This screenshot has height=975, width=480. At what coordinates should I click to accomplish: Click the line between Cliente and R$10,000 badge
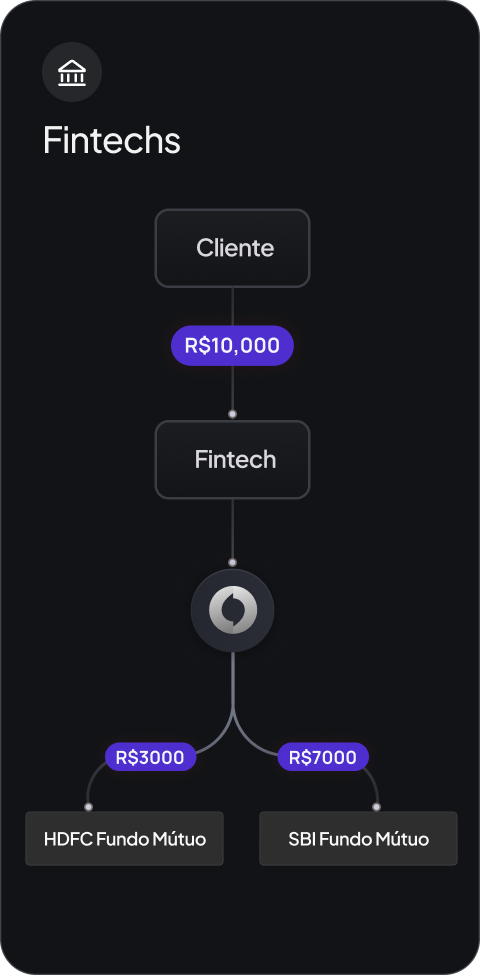(x=232, y=307)
